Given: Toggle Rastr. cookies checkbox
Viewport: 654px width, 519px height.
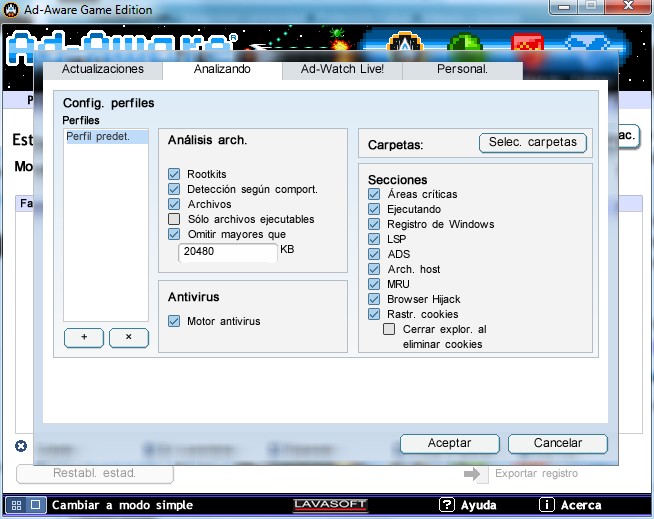Looking at the screenshot, I should coord(374,314).
